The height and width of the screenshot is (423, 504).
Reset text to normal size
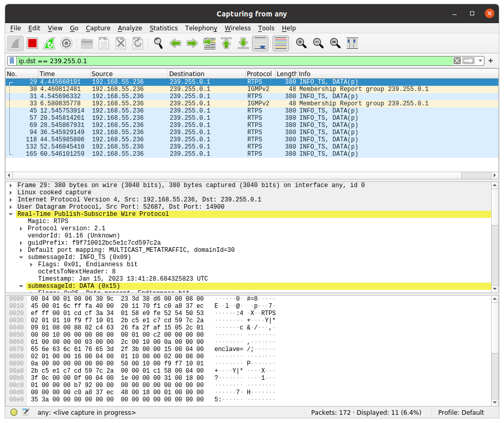335,43
